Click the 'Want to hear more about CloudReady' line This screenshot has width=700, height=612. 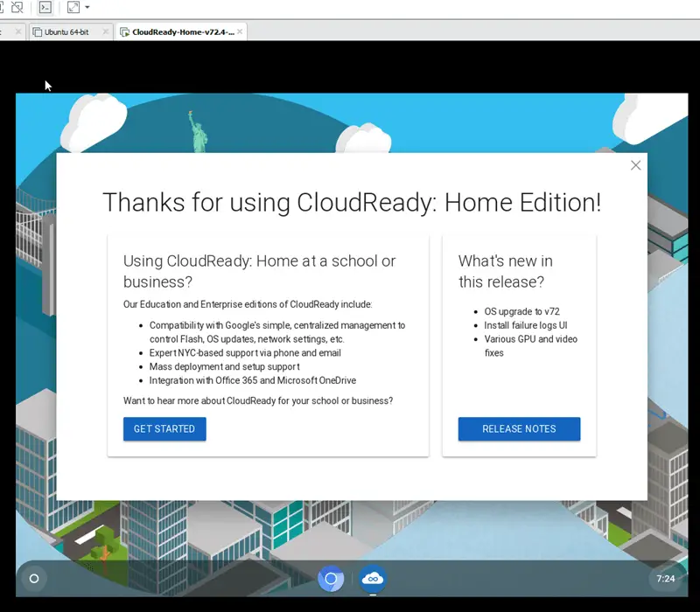click(x=258, y=400)
